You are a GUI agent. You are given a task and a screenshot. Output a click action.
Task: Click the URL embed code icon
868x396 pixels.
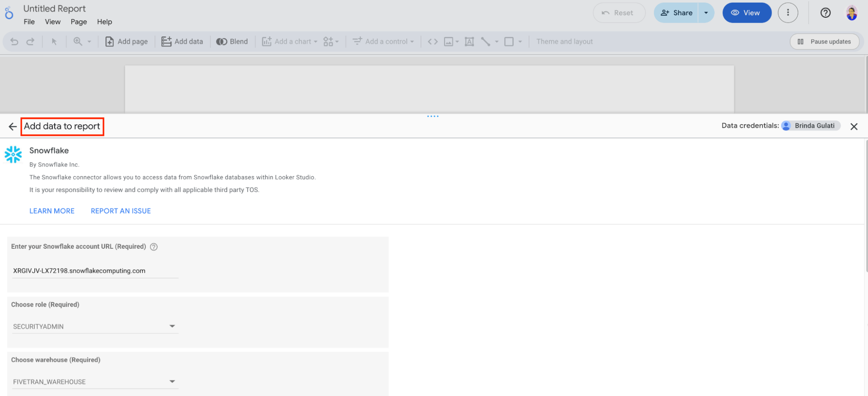tap(432, 42)
